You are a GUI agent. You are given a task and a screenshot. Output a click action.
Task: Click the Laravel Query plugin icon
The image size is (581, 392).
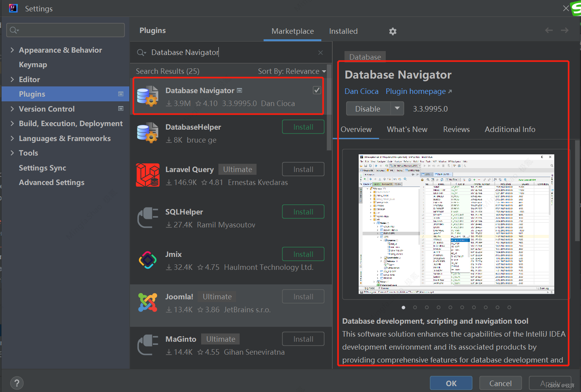click(148, 175)
